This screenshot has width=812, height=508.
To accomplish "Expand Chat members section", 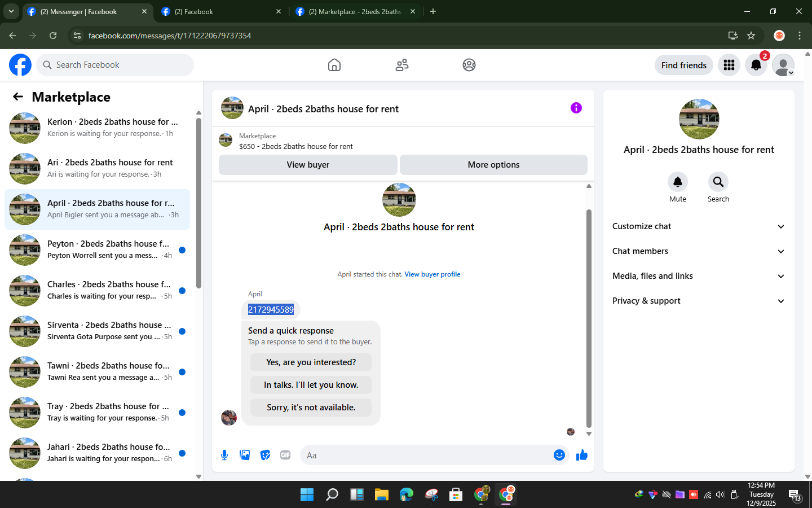I will (x=699, y=251).
